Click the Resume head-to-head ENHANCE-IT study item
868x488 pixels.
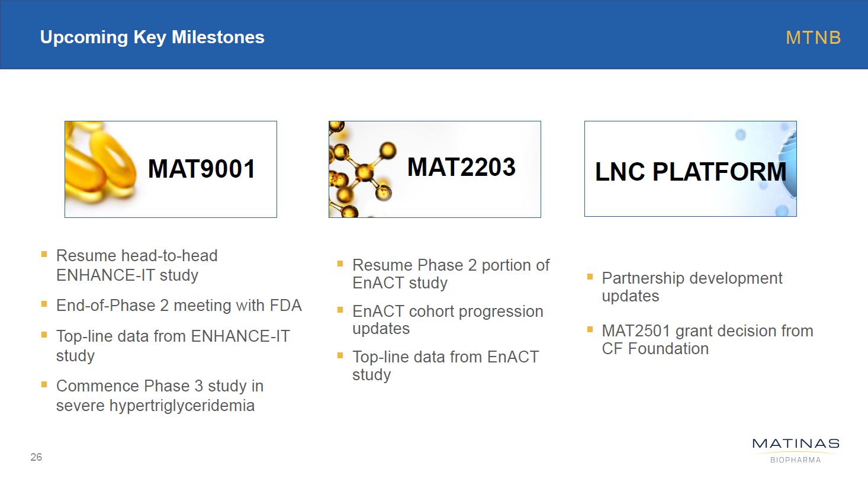136,265
